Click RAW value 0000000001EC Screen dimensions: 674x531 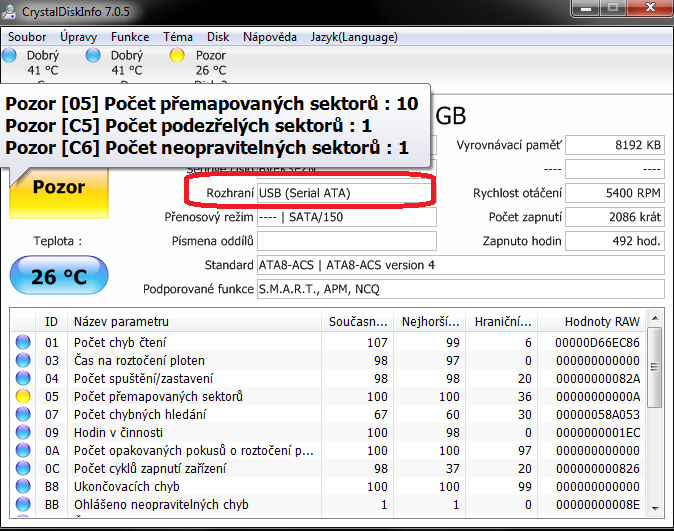point(598,433)
